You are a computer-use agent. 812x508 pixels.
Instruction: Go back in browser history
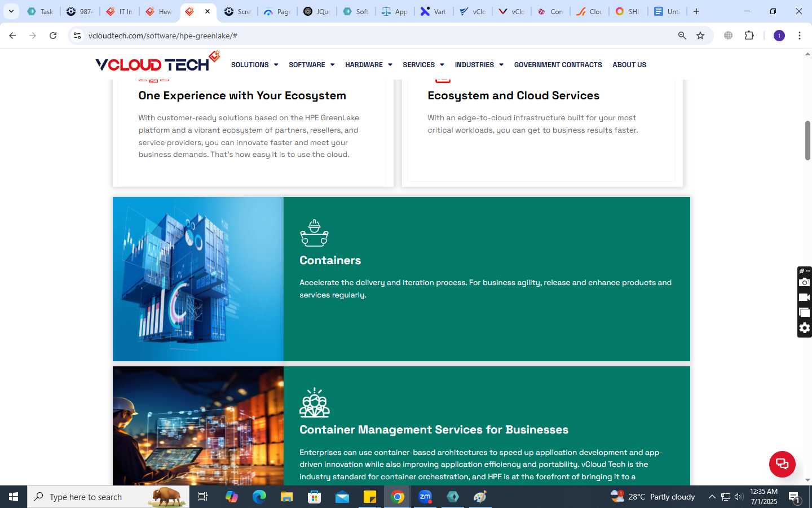[12, 36]
